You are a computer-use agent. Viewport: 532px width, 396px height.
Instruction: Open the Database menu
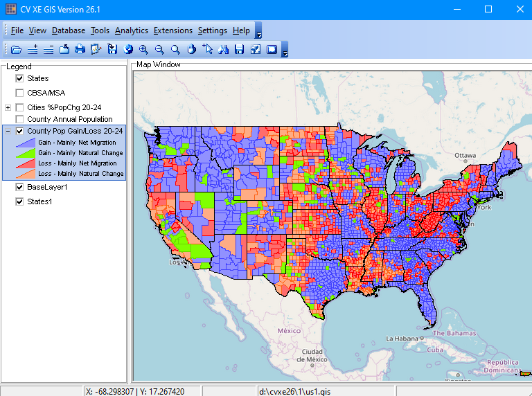69,30
